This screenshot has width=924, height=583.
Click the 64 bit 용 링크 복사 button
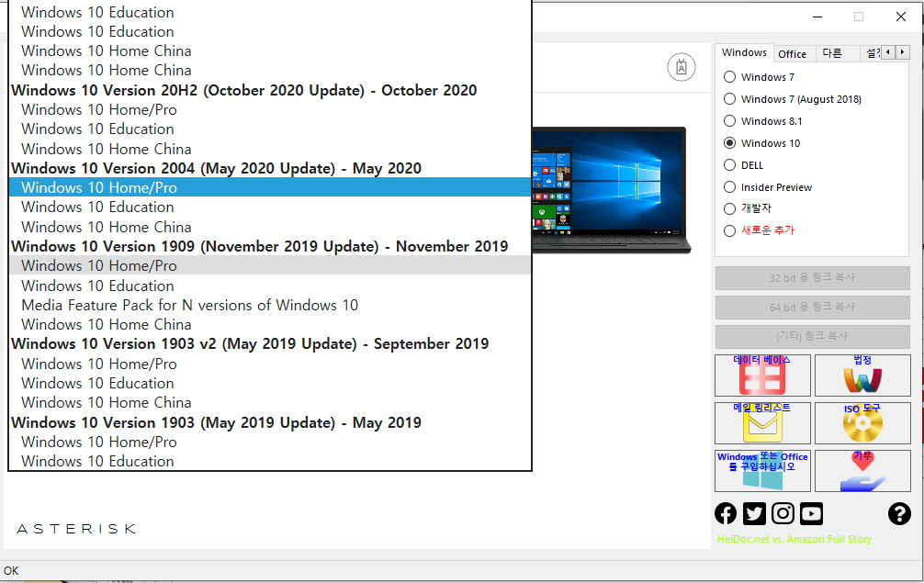(812, 307)
